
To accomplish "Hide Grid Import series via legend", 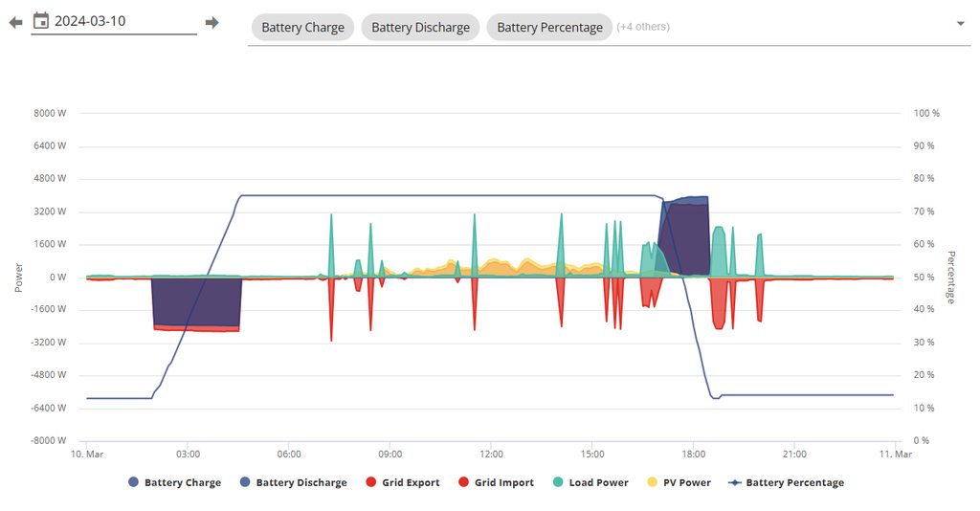I will pos(503,483).
